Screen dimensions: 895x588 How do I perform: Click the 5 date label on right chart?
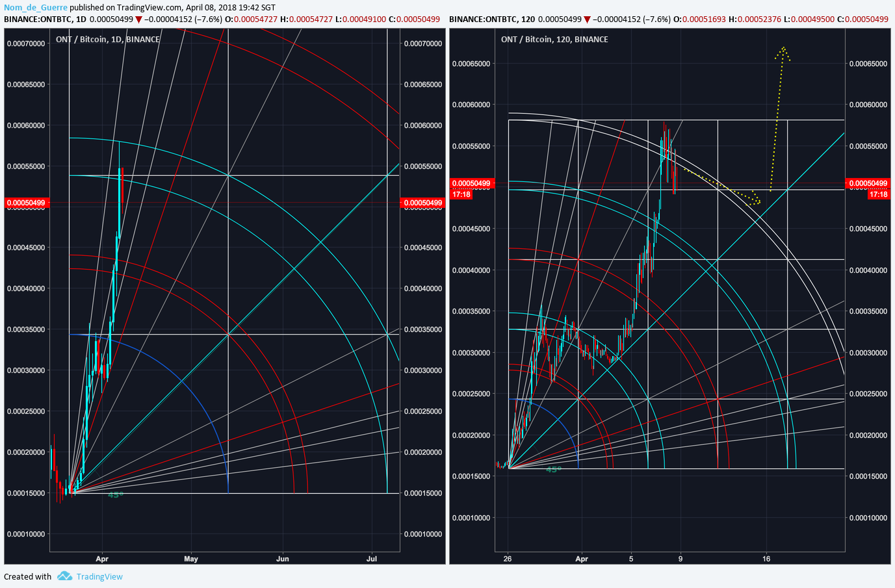pos(631,559)
